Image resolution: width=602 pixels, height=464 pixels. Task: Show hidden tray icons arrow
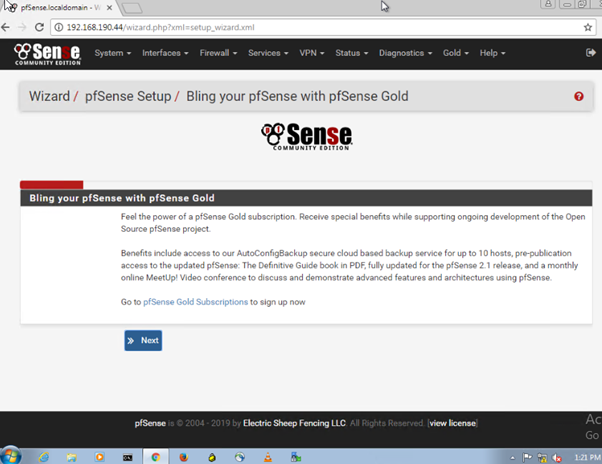pos(512,458)
